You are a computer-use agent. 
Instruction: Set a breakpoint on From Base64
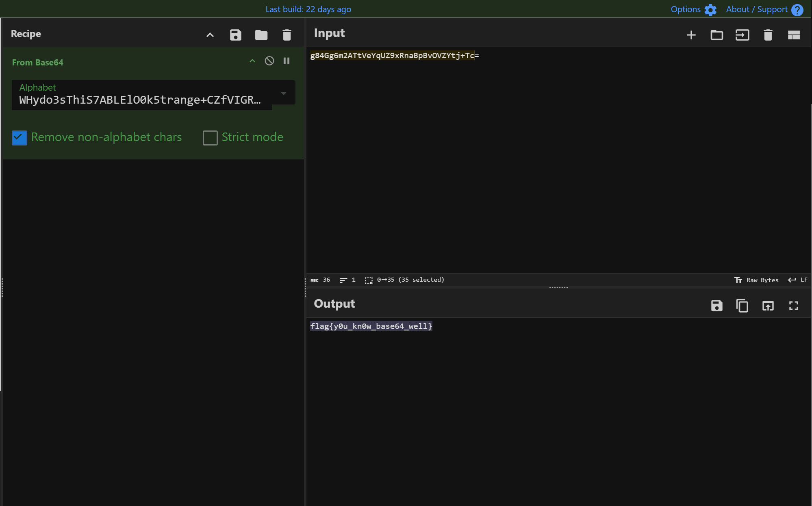[287, 61]
